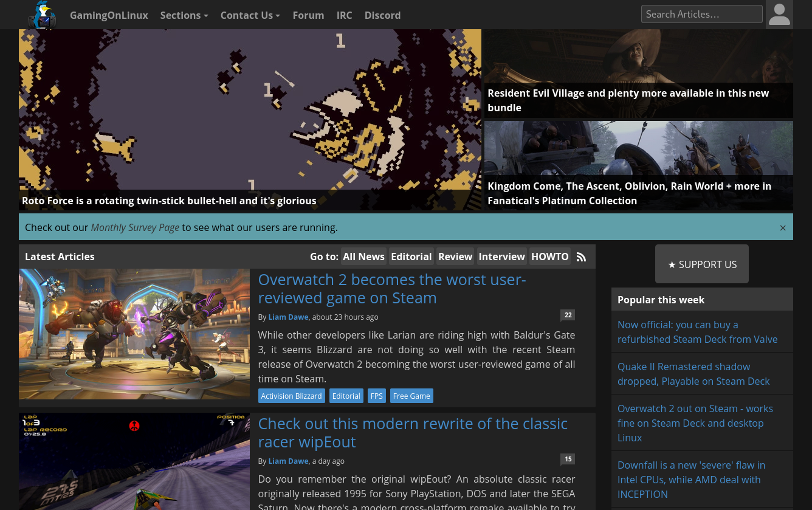This screenshot has height=510, width=812.
Task: Select the FPS tag
Action: (377, 396)
